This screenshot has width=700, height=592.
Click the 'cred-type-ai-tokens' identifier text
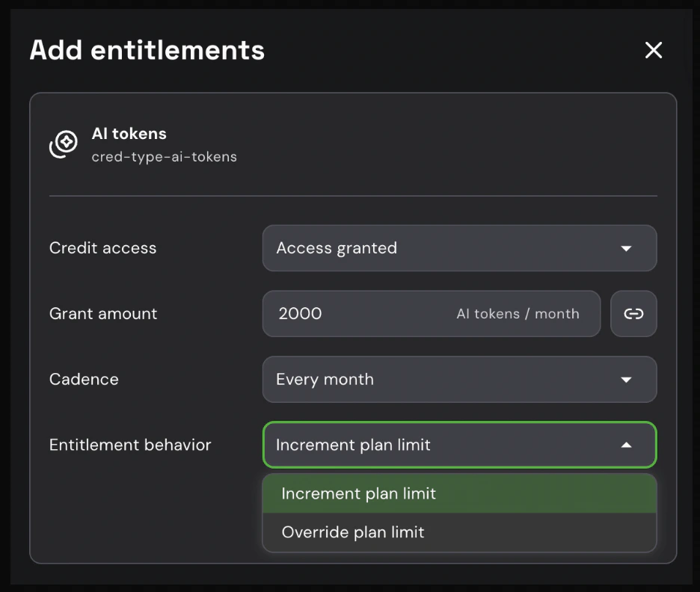tap(164, 157)
